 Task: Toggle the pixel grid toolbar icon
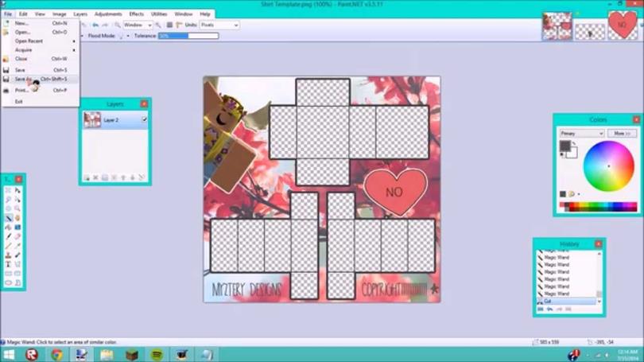[169, 25]
